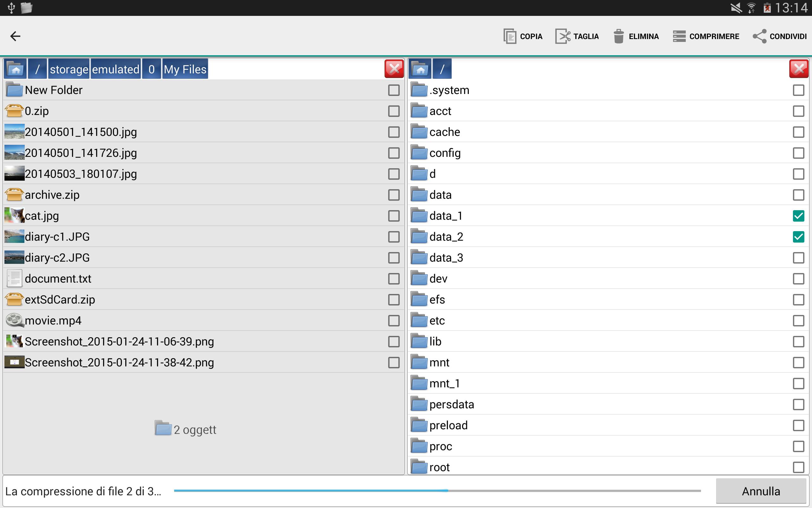This screenshot has height=508, width=812.
Task: Open the proc folder icon
Action: click(x=419, y=446)
